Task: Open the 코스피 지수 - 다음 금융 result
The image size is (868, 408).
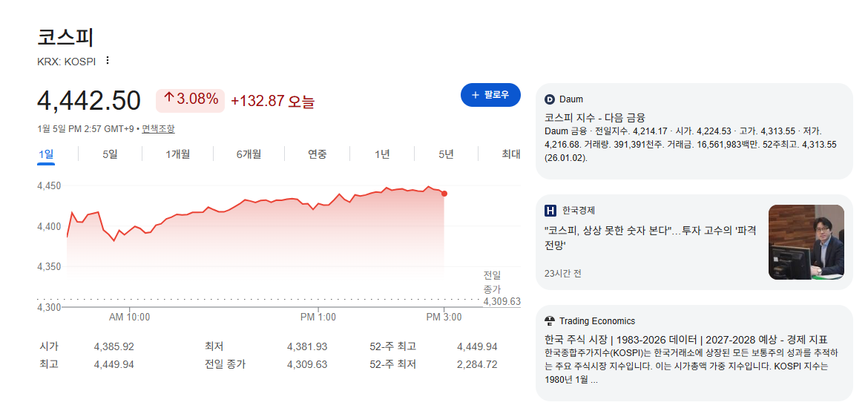Action: [595, 117]
